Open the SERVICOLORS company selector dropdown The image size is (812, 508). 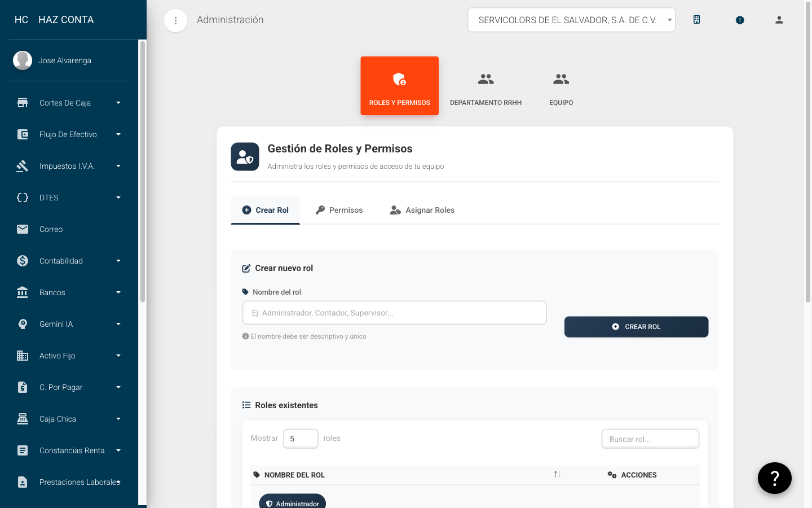click(572, 20)
